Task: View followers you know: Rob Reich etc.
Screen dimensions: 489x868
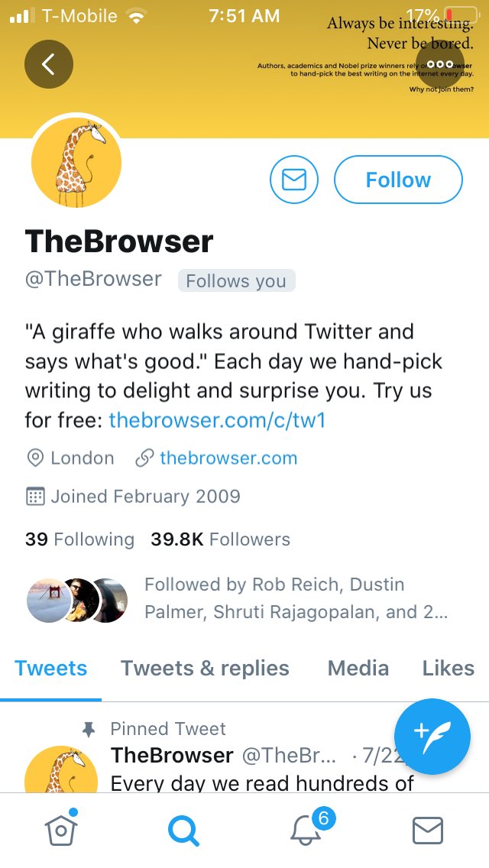Action: click(238, 598)
